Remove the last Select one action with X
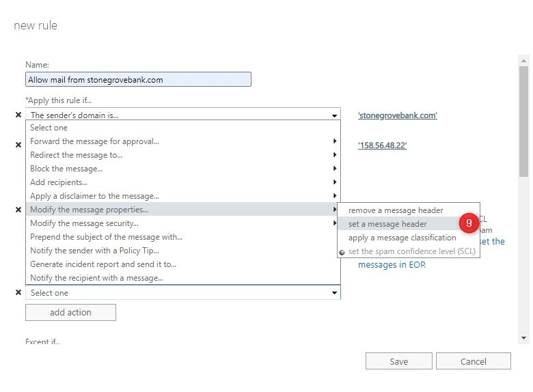533x392 pixels. pyautogui.click(x=18, y=292)
